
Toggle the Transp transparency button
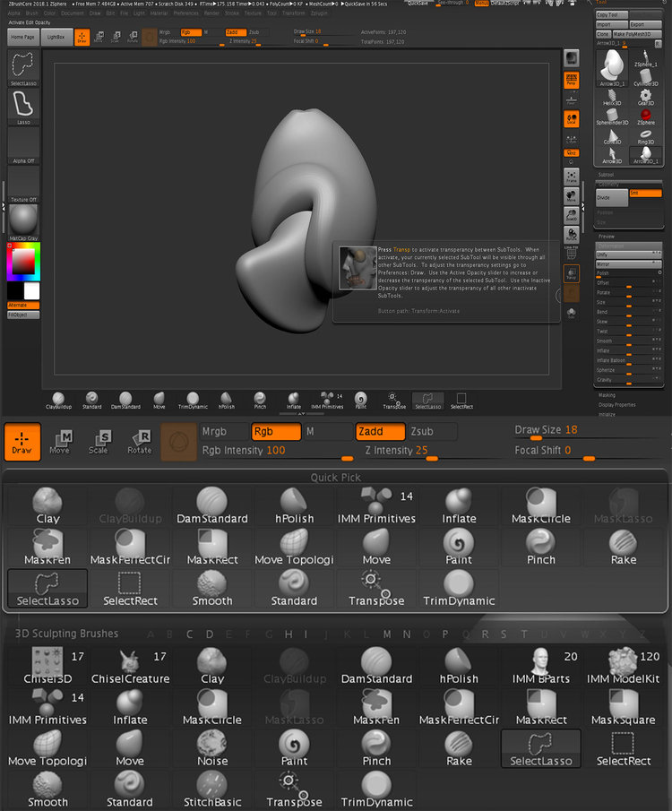[571, 273]
